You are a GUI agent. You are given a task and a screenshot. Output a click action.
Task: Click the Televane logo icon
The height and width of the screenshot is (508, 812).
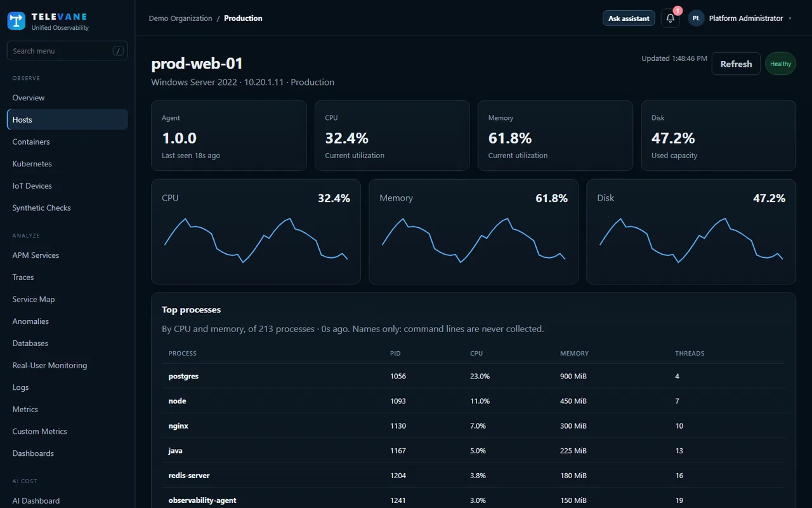tap(16, 21)
